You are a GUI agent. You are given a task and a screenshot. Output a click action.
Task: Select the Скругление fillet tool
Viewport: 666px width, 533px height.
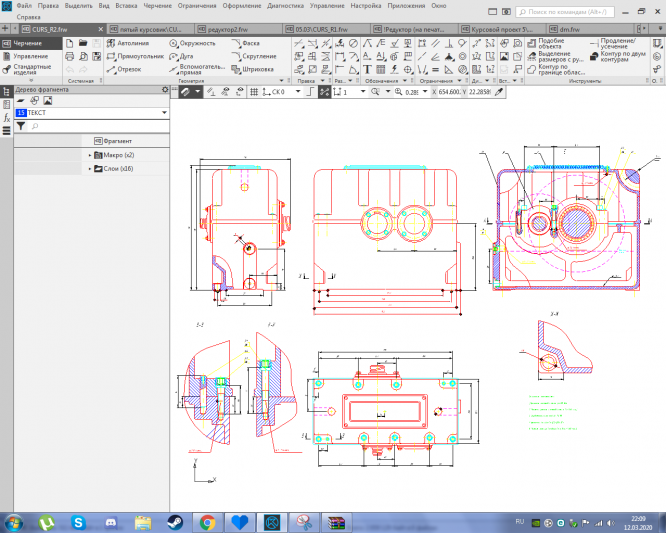coord(257,57)
